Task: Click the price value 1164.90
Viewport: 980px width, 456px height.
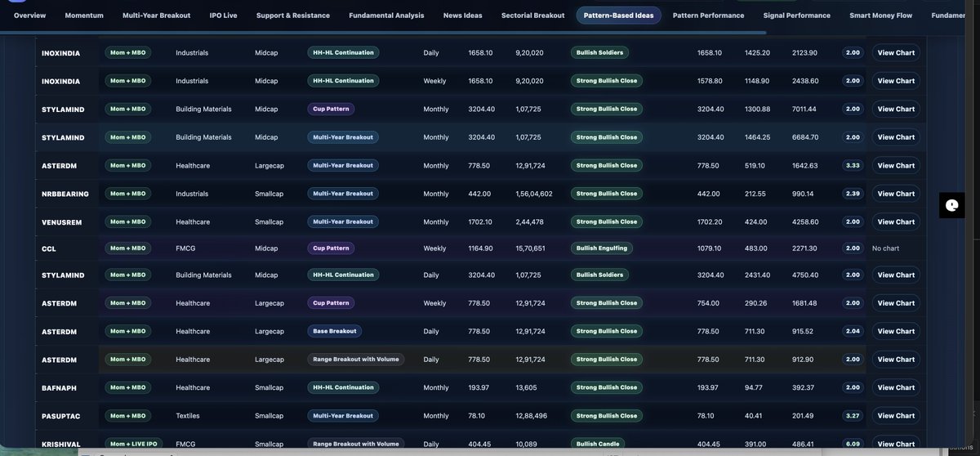Action: click(480, 248)
